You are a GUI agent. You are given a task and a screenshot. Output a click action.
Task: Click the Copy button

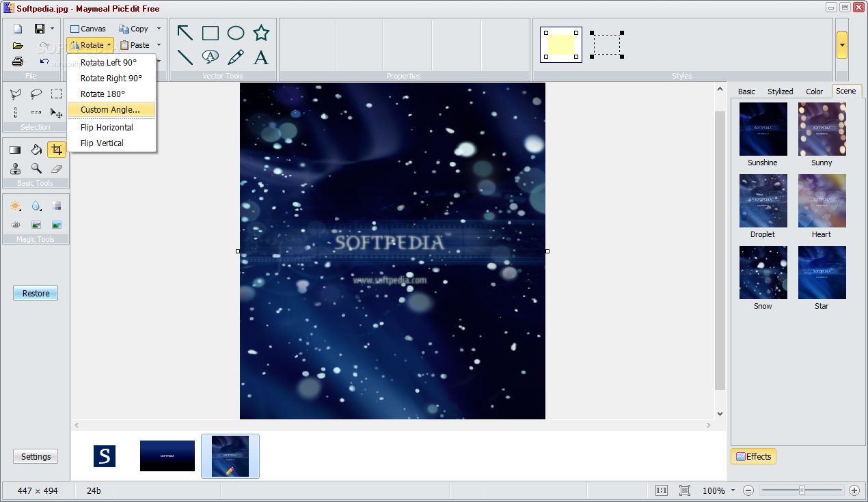coord(133,29)
